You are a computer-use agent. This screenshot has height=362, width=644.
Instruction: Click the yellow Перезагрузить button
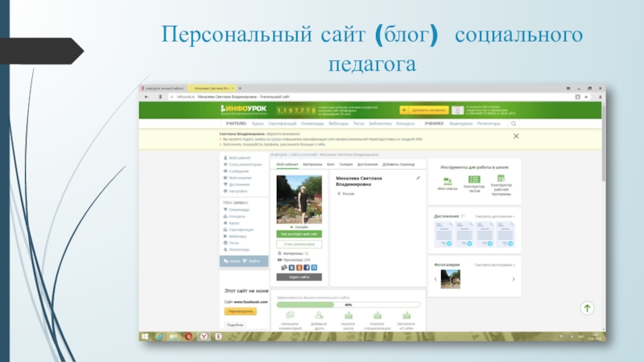(x=240, y=311)
